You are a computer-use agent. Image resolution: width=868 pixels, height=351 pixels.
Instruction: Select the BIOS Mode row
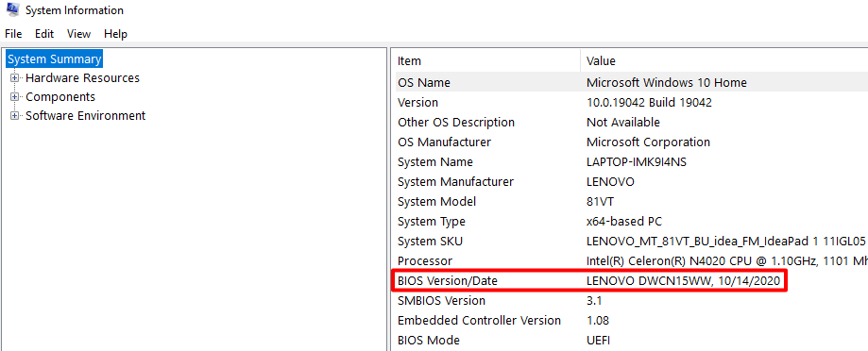click(632, 340)
